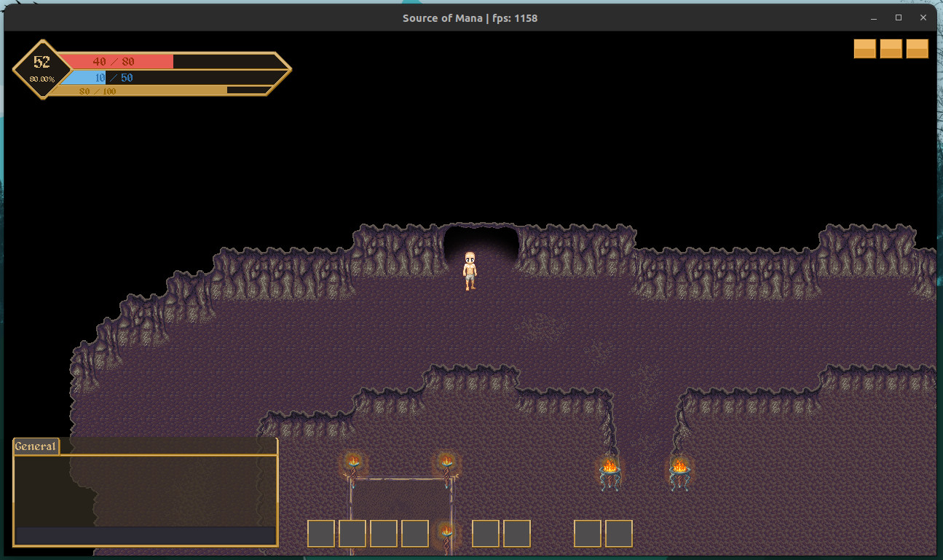Click the rightmost orange button in top-right corner
Viewport: 943px width, 560px height.
click(x=917, y=49)
